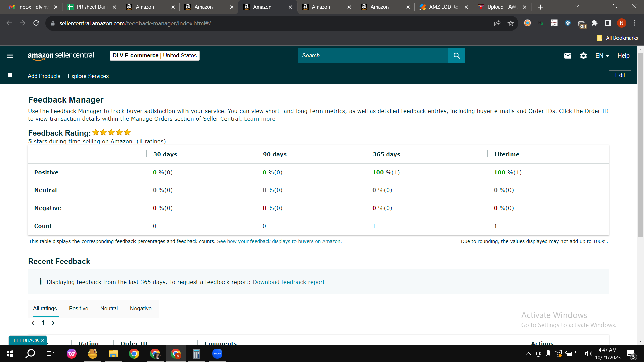Click the five-star Feedback Rating stars
The height and width of the screenshot is (362, 644).
pyautogui.click(x=111, y=132)
